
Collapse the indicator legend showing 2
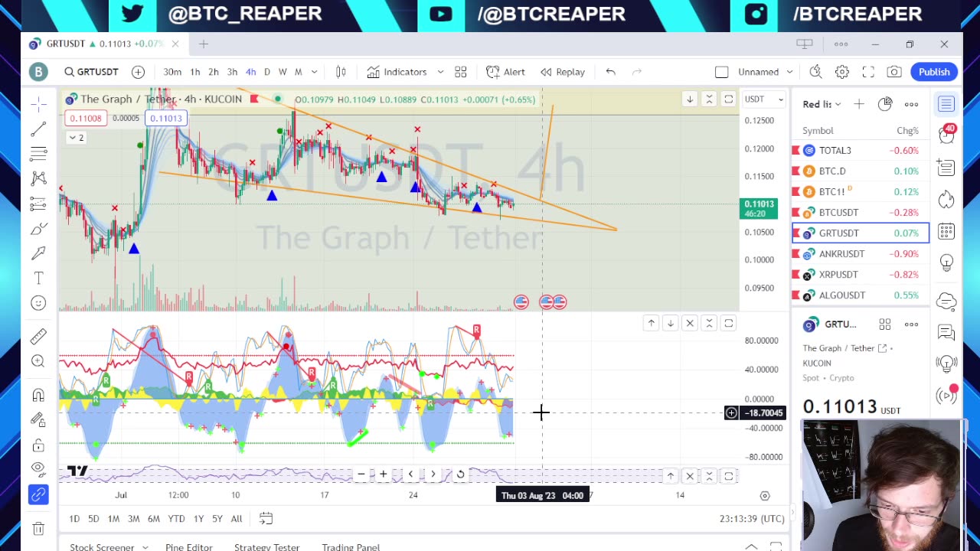click(x=77, y=138)
